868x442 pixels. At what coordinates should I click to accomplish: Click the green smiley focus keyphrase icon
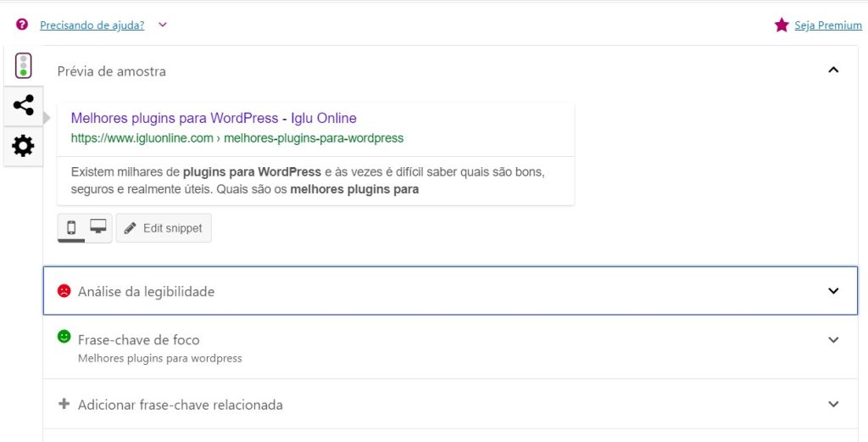(64, 336)
